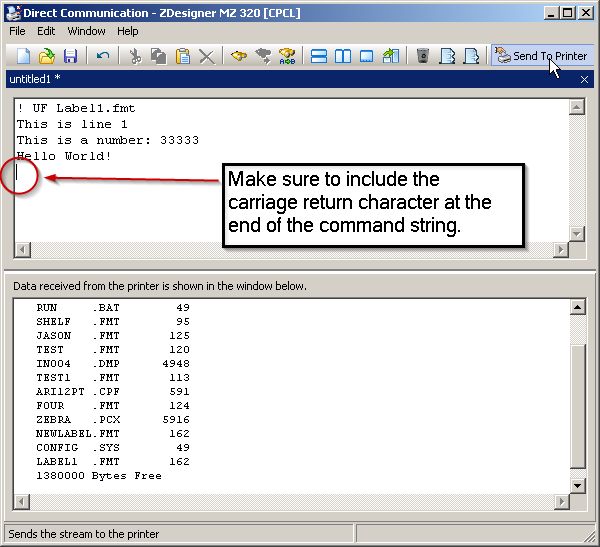
Task: Click the Delete X icon
Action: tap(207, 56)
